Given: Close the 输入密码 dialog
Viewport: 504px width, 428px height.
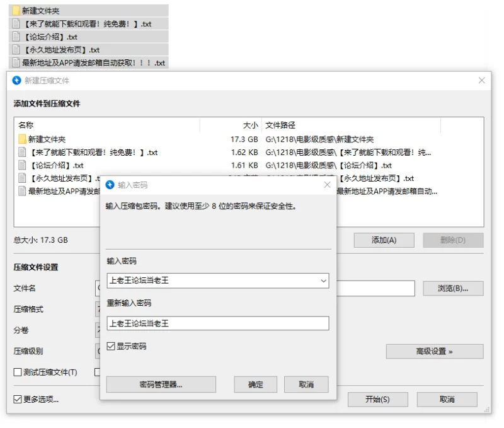Looking at the screenshot, I should [327, 185].
